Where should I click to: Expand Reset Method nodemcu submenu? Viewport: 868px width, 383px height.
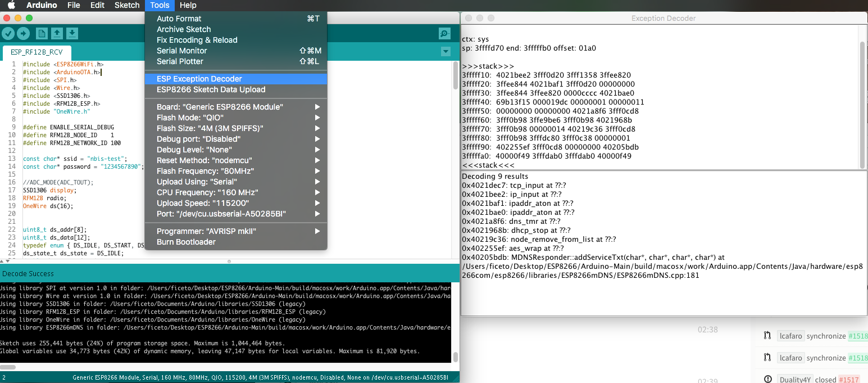(236, 160)
